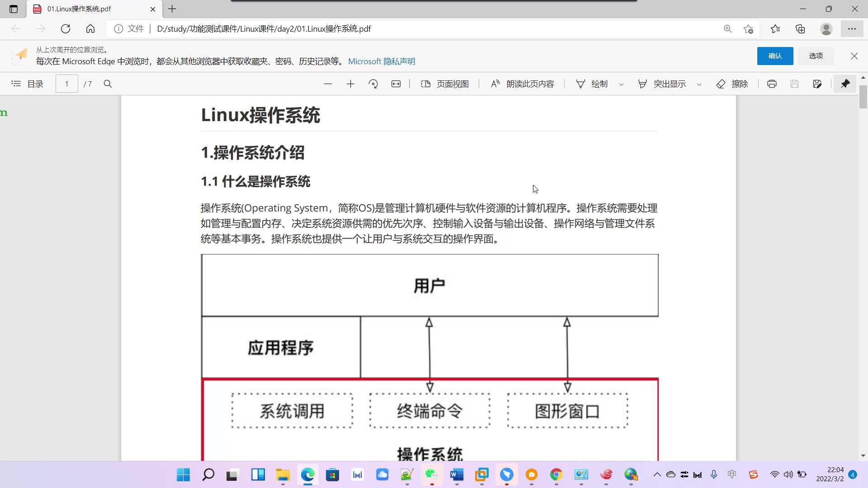The width and height of the screenshot is (868, 488).
Task: Open the 目录 table of contents
Action: click(27, 84)
